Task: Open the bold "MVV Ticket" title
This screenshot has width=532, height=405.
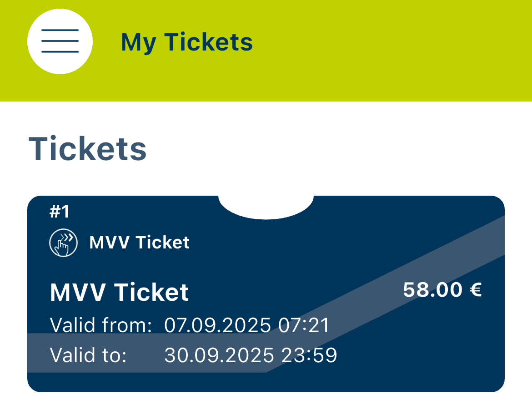Action: tap(119, 292)
